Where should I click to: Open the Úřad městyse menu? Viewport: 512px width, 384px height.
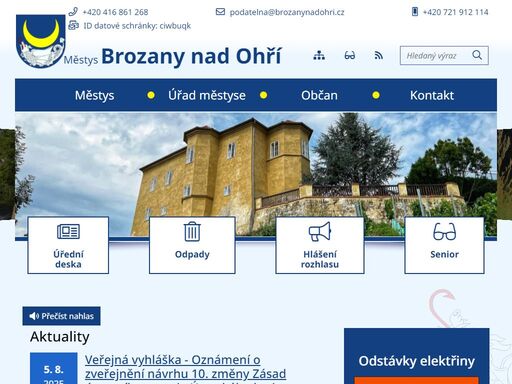pyautogui.click(x=207, y=95)
